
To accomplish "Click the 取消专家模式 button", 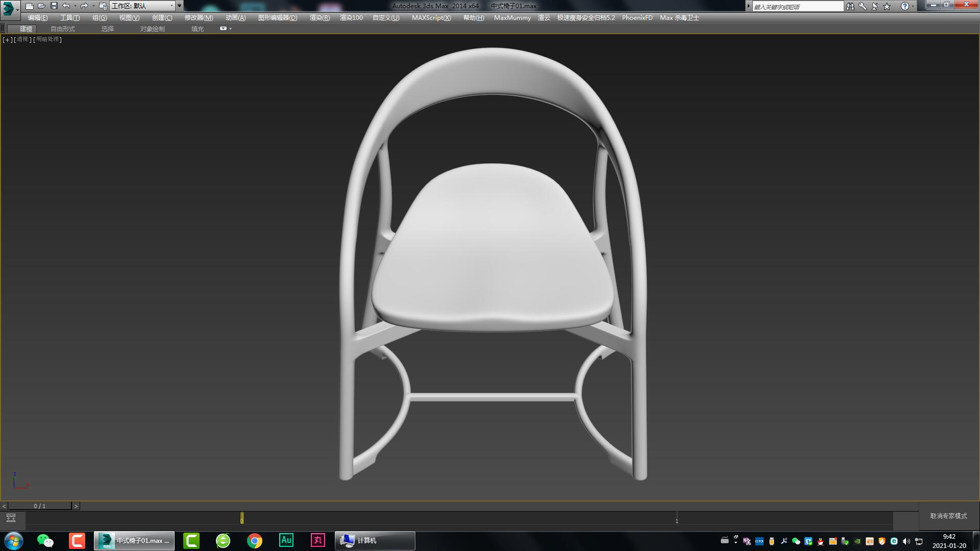I will pos(949,516).
